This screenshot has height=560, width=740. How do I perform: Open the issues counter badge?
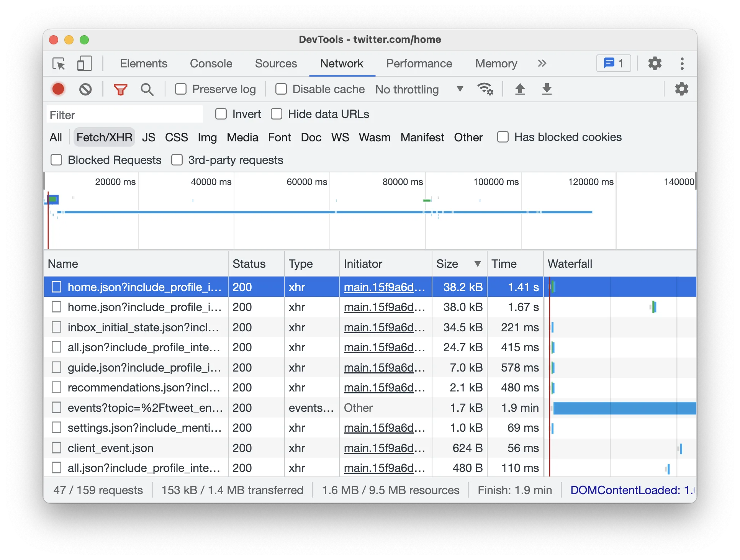[614, 64]
